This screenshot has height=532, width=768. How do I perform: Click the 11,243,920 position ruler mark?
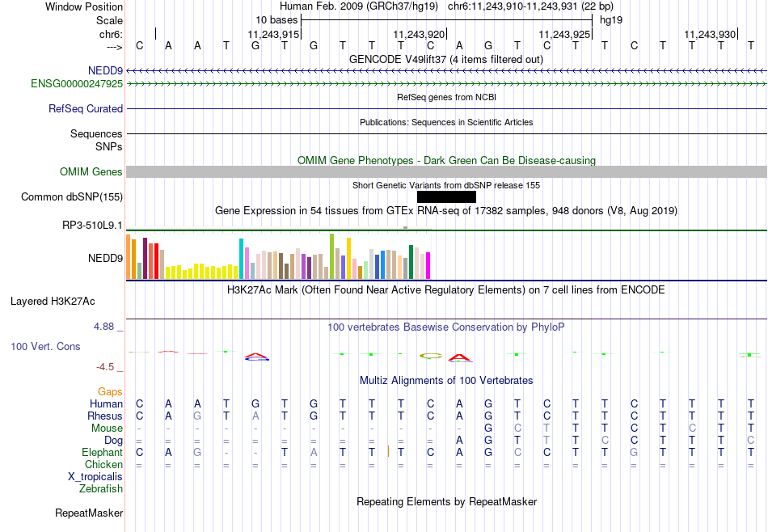pos(420,34)
